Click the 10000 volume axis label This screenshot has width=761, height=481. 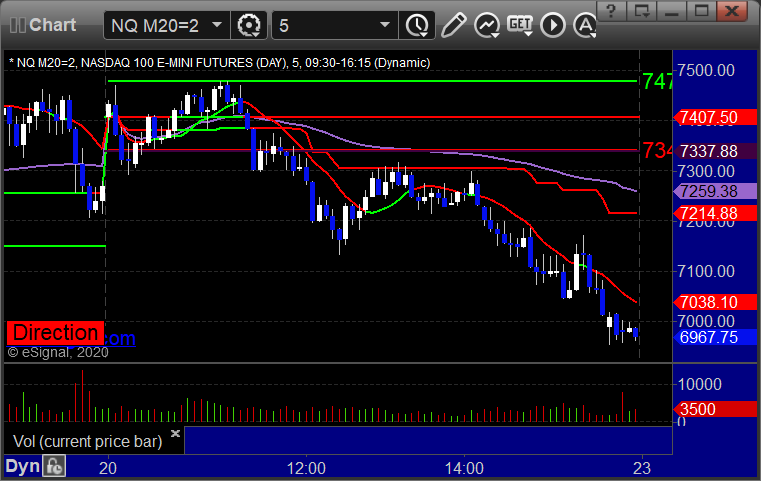[699, 384]
